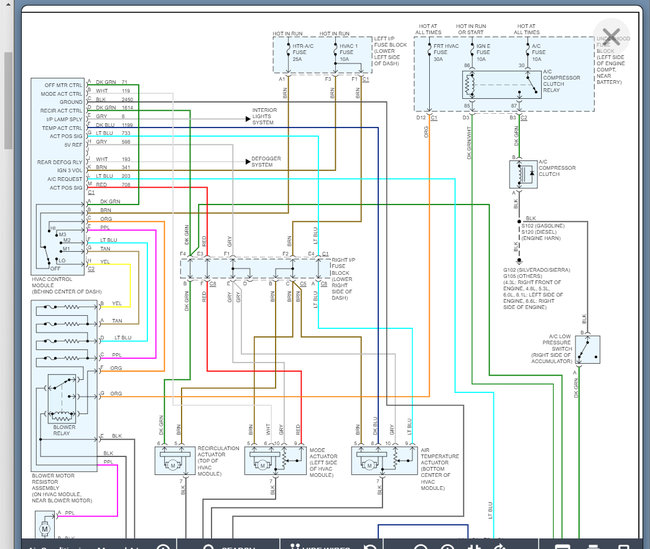This screenshot has width=650, height=549.
Task: Click the HVAC CONTROL MODULE caption
Action: tap(66, 286)
